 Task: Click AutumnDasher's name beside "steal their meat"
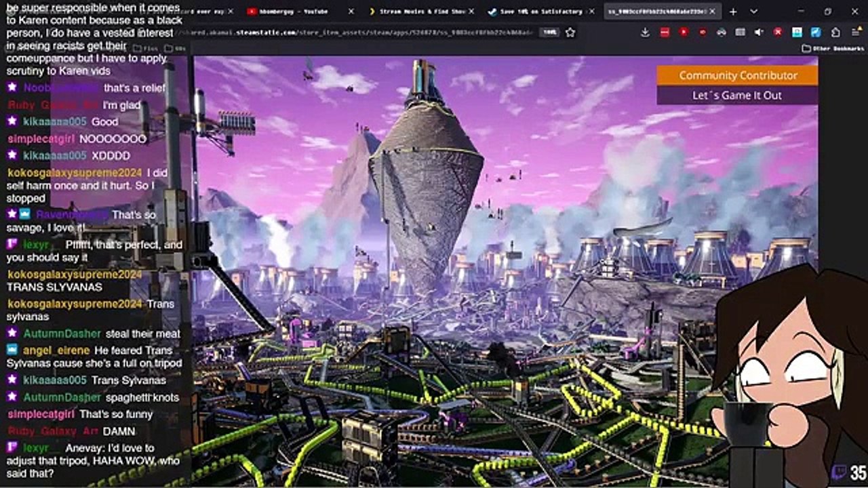click(x=62, y=333)
